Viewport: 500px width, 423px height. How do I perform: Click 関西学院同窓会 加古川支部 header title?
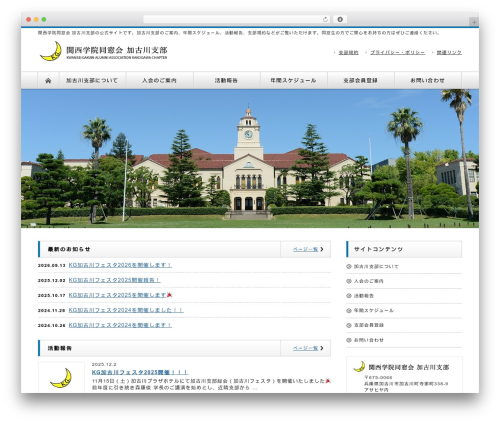pyautogui.click(x=117, y=50)
